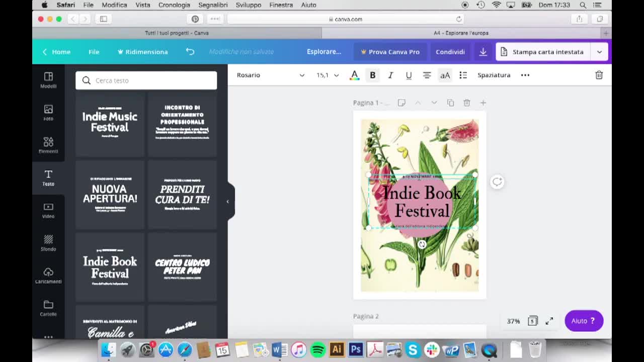Click the Cerca testo search field
The image size is (644, 362).
pyautogui.click(x=146, y=80)
